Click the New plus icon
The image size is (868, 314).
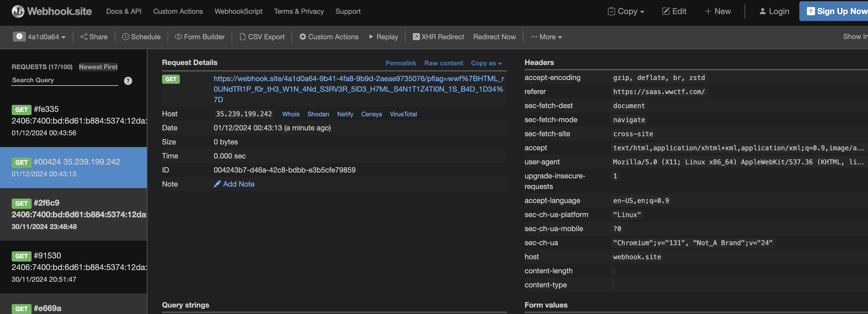708,11
